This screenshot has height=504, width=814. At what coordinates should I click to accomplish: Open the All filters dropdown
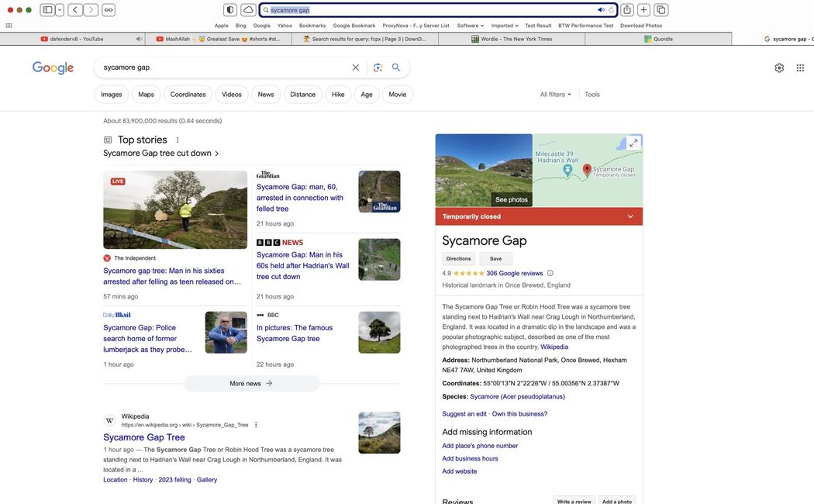[x=556, y=95]
